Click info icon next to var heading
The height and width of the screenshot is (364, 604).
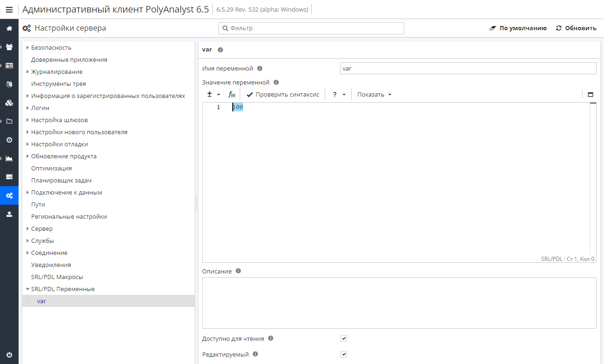(220, 49)
